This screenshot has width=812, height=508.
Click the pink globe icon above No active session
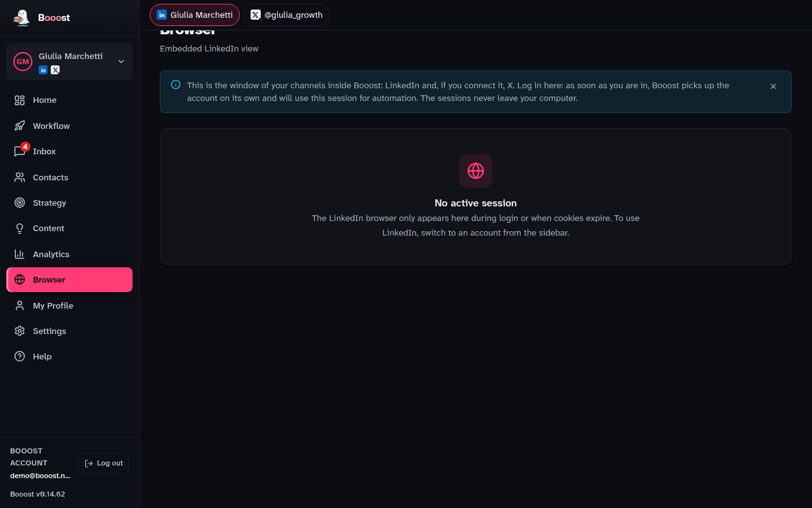[476, 171]
